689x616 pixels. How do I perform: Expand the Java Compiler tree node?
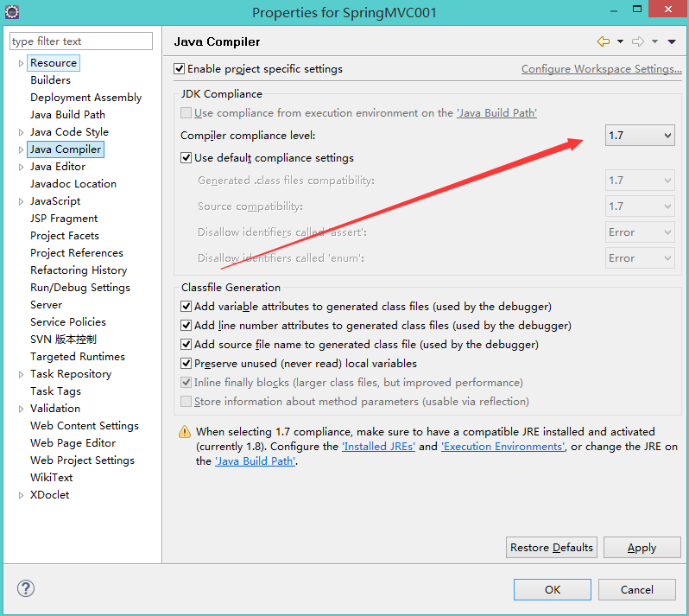(21, 149)
